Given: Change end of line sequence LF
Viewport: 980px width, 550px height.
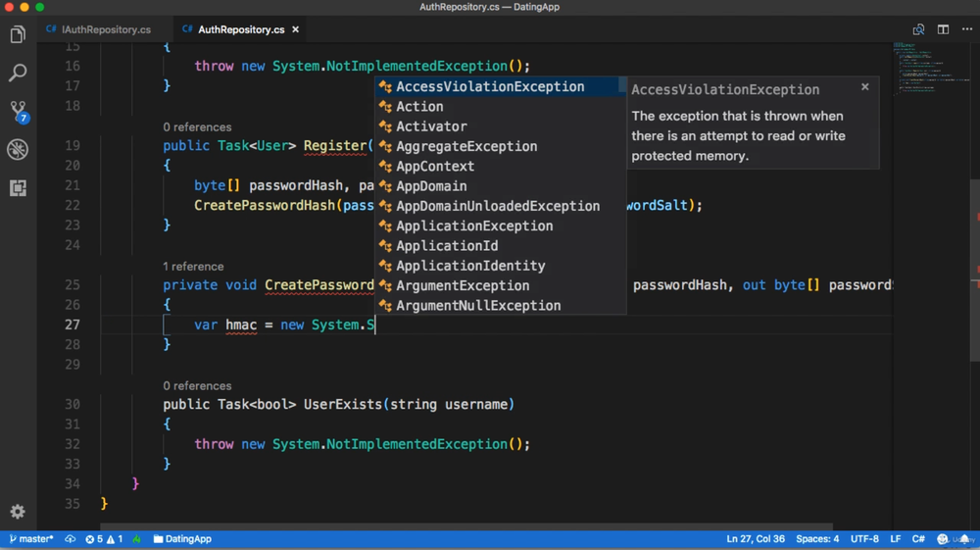Looking at the screenshot, I should (896, 539).
